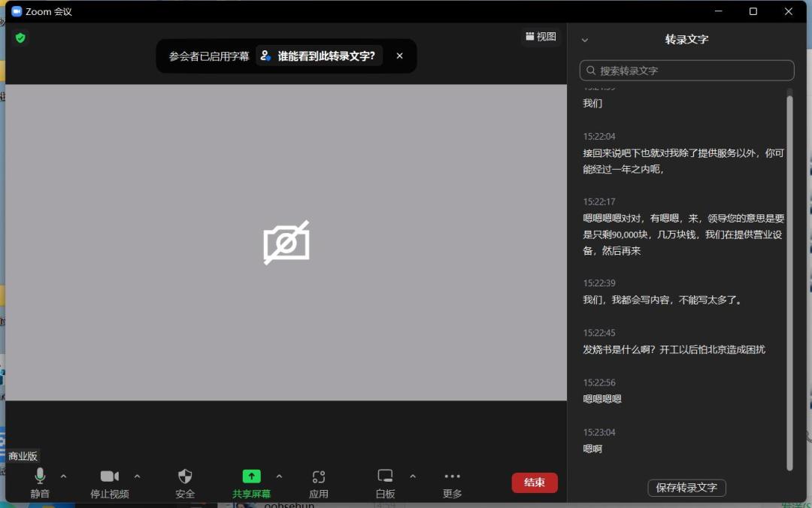Select timestamp 15:22:56 in transcript
This screenshot has width=812, height=508.
pyautogui.click(x=599, y=383)
